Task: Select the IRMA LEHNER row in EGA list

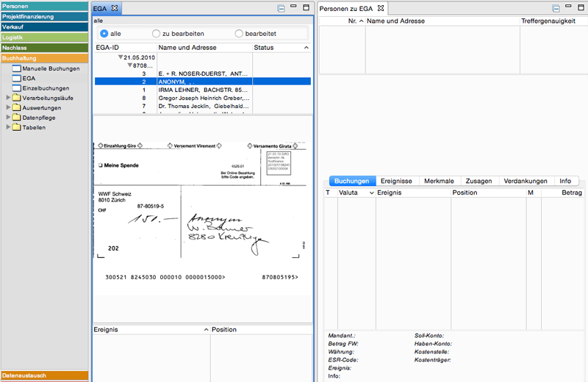Action: 202,90
